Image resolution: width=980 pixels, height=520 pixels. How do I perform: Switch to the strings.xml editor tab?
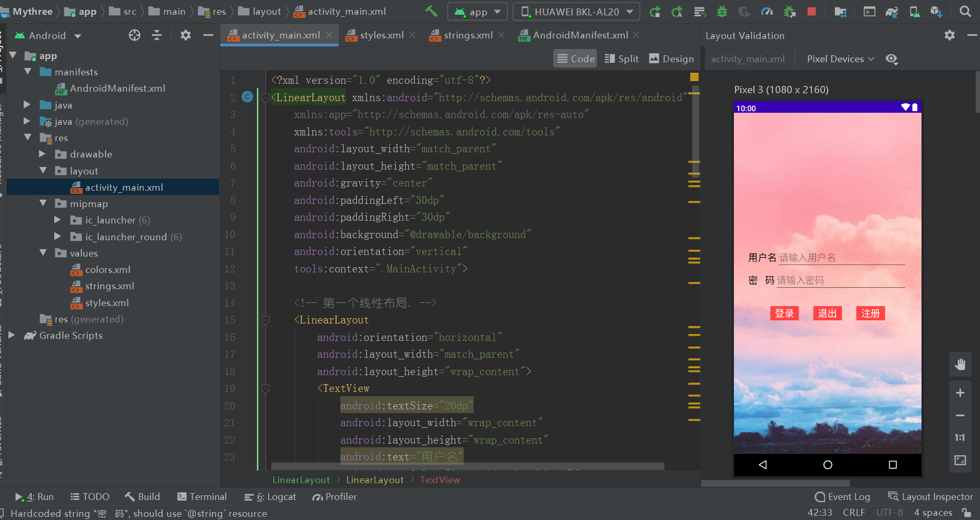(x=467, y=35)
